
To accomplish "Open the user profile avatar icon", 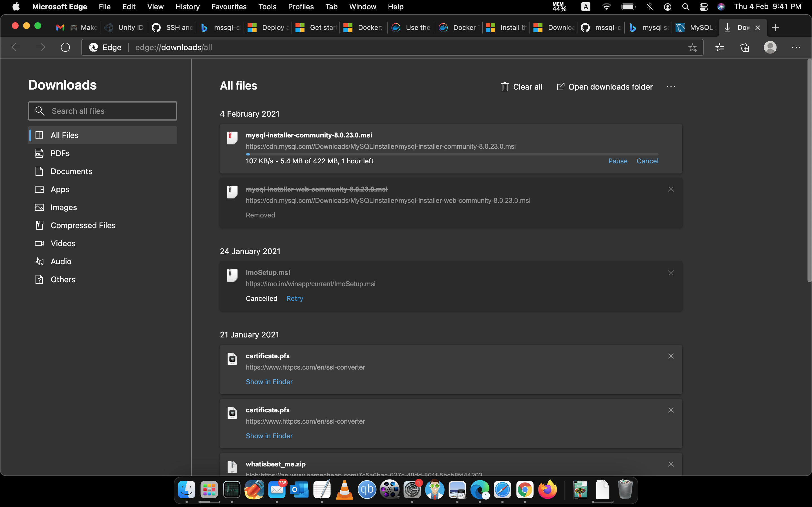I will [770, 47].
